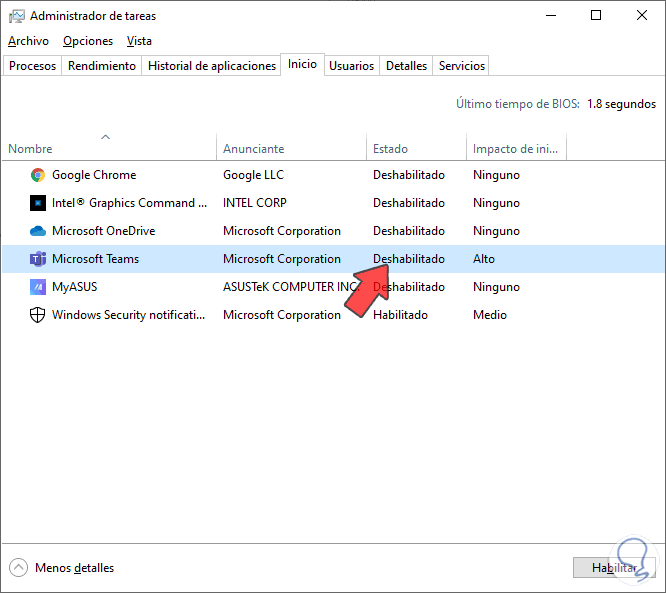The width and height of the screenshot is (666, 593).
Task: Click the Habilitado status cell
Action: point(400,315)
